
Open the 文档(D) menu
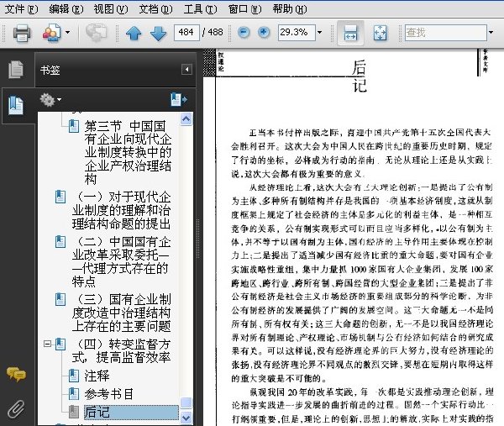coord(155,9)
